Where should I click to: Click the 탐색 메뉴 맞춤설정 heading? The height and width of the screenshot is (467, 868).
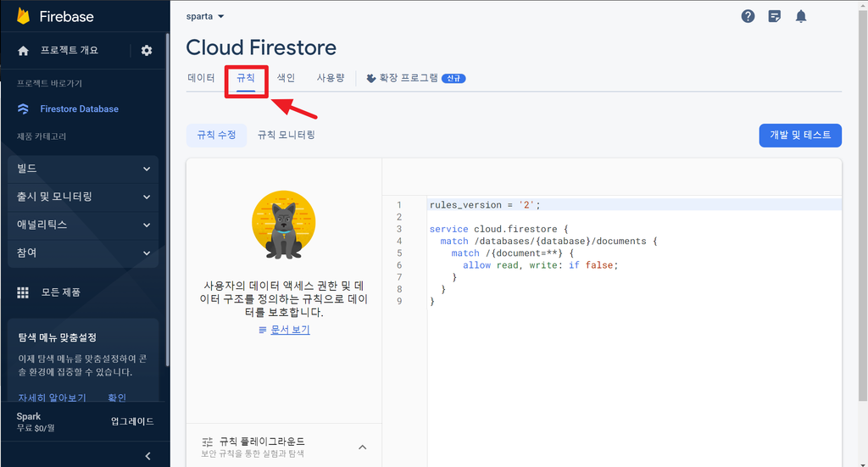[58, 337]
